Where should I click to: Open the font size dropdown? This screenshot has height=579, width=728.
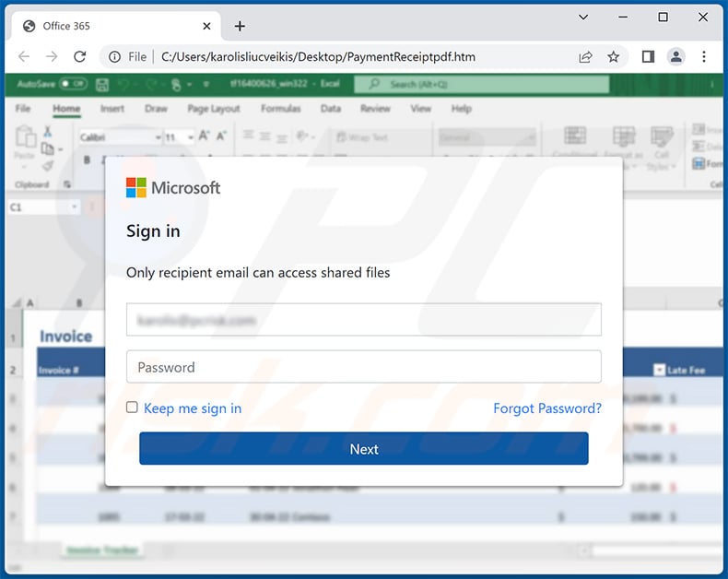(x=191, y=137)
